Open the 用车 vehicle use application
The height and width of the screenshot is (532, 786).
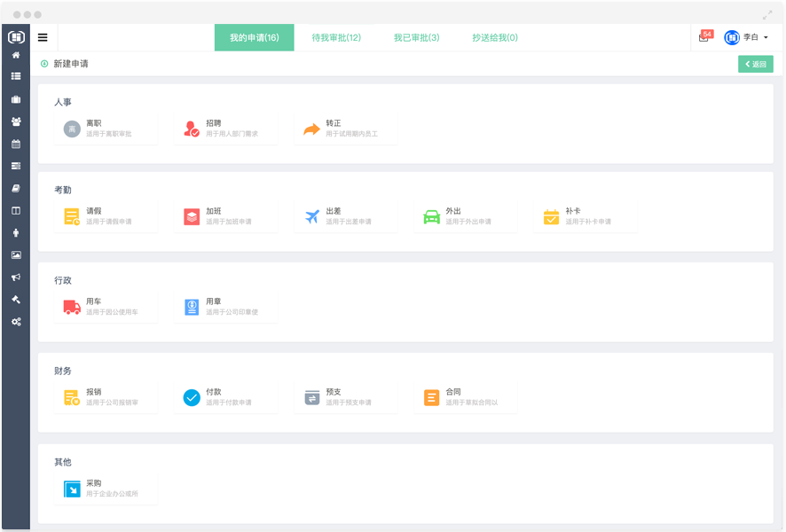pos(105,307)
